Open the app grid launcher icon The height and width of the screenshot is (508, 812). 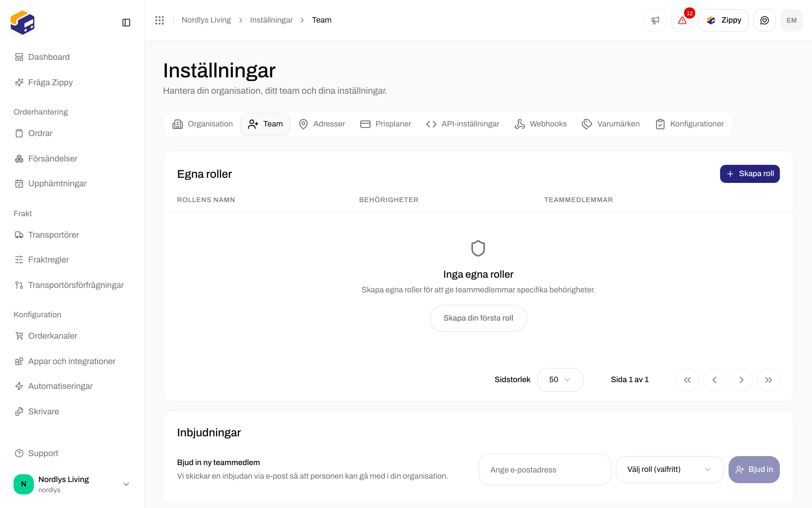pos(160,20)
